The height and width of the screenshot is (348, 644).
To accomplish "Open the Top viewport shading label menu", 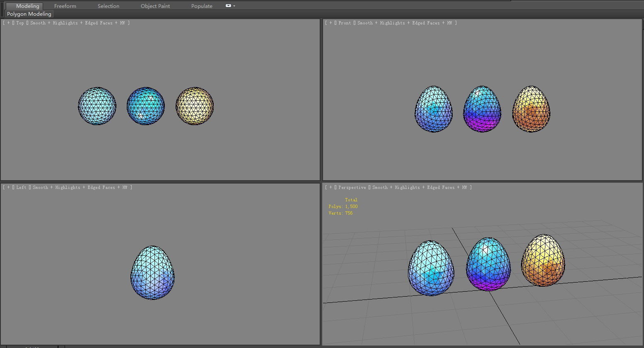I will click(77, 23).
